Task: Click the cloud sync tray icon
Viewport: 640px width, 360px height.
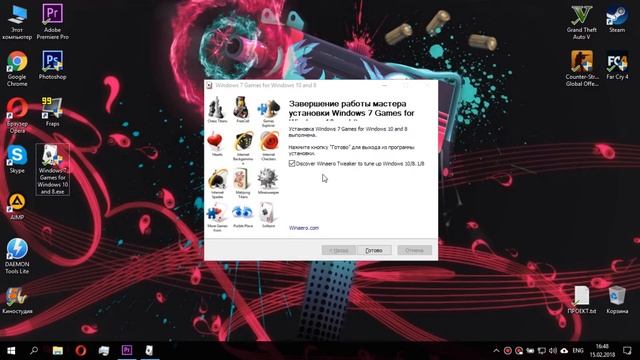Action: pyautogui.click(x=564, y=351)
